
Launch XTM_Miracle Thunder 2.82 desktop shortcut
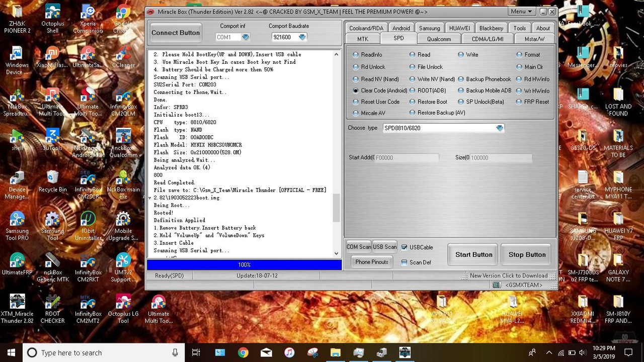pyautogui.click(x=18, y=309)
